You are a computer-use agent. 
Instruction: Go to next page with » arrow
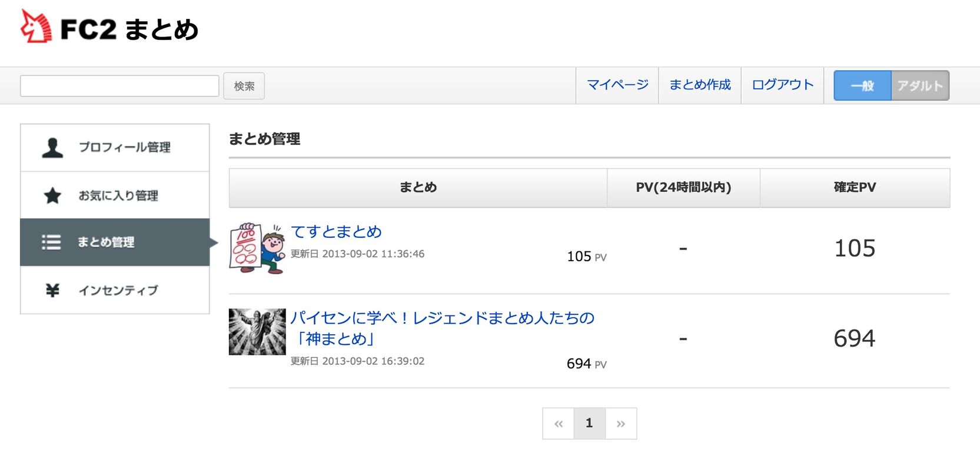click(620, 424)
